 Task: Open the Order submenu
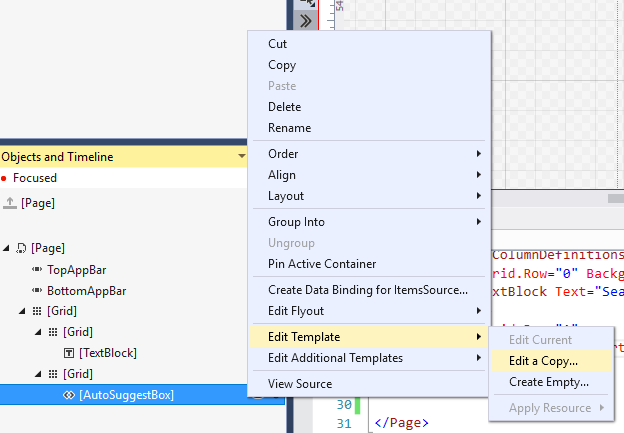tap(369, 154)
